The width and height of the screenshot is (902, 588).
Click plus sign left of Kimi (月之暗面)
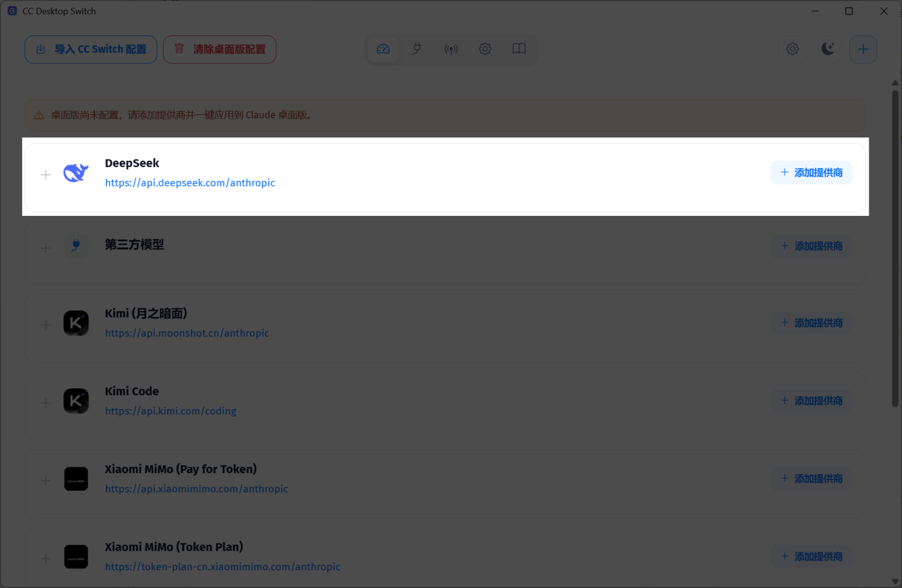46,325
